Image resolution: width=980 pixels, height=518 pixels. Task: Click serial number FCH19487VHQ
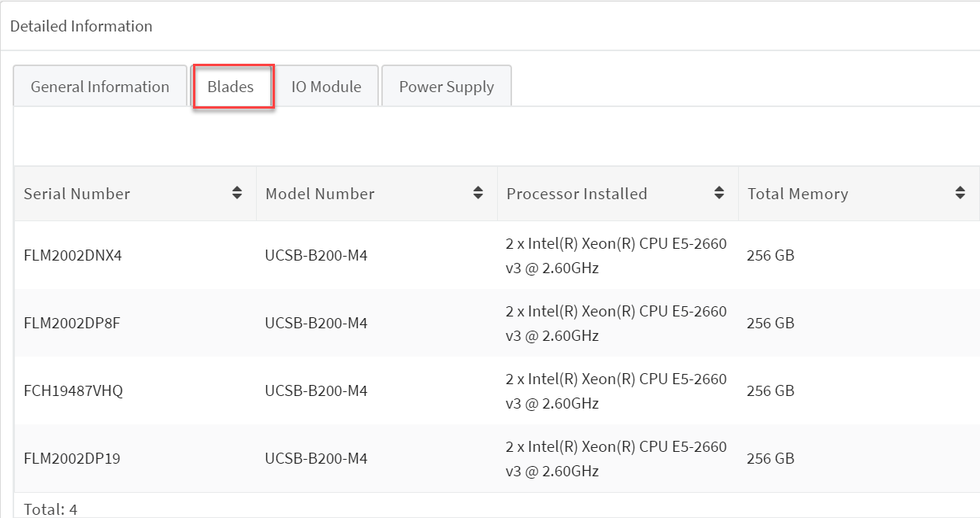73,391
